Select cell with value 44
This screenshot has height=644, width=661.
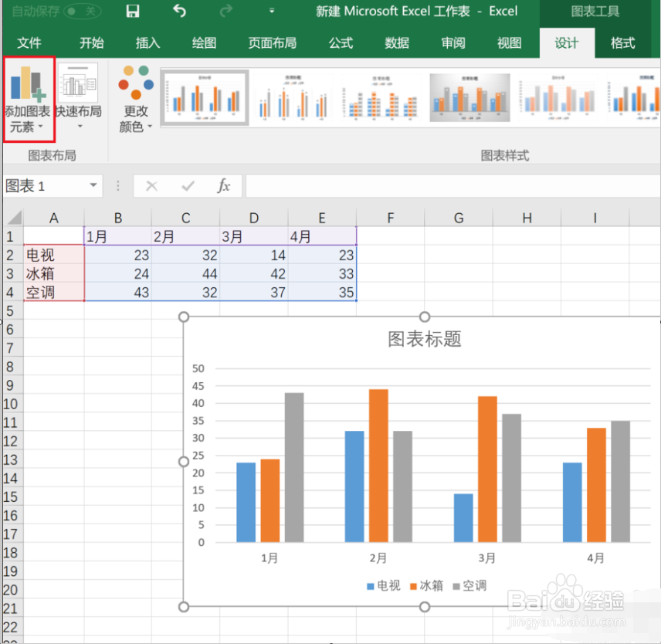185,273
